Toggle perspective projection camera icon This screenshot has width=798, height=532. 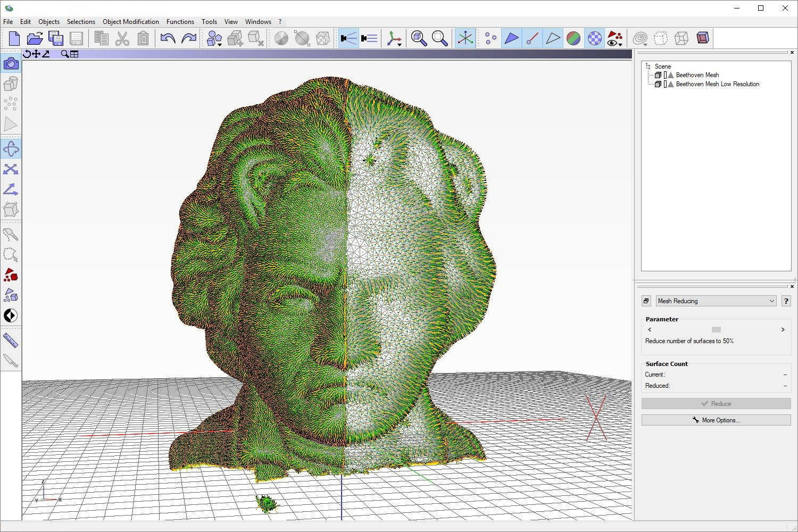tap(348, 38)
